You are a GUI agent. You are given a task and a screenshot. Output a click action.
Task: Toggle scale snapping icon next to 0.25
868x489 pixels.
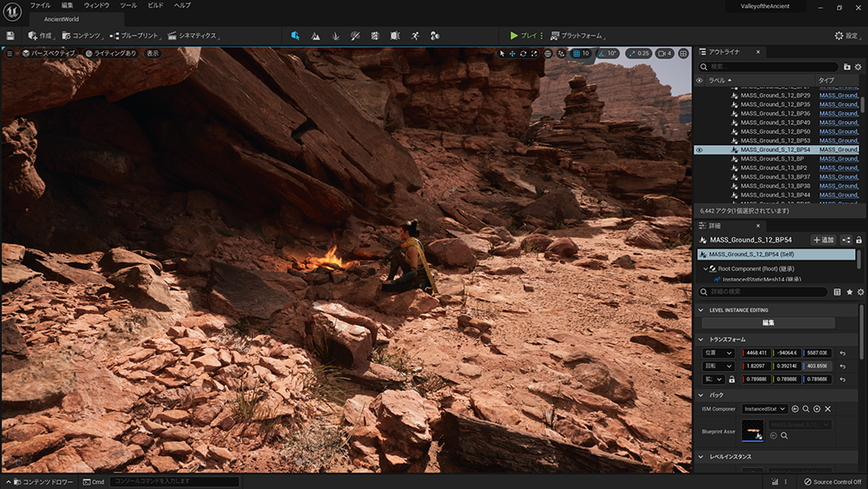[632, 54]
